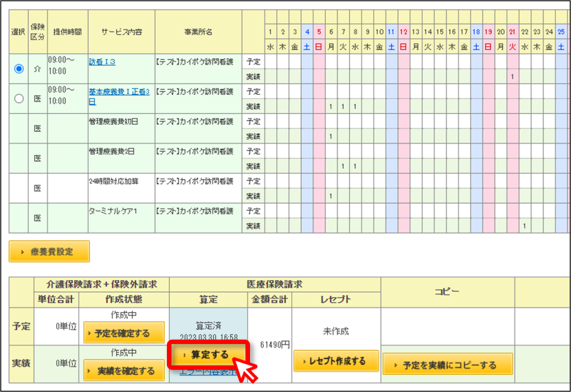The width and height of the screenshot is (571, 392).
Task: Click the レセプト作成する button
Action: click(x=336, y=361)
